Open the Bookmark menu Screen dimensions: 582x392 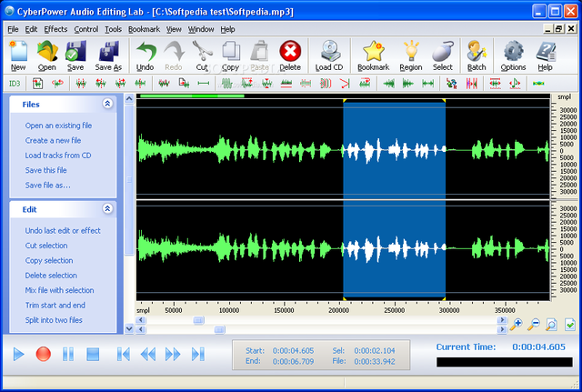pyautogui.click(x=144, y=29)
